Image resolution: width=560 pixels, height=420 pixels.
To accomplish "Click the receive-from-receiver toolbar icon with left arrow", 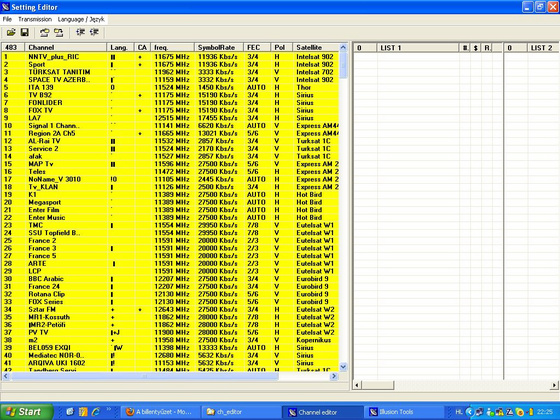I will click(x=45, y=32).
